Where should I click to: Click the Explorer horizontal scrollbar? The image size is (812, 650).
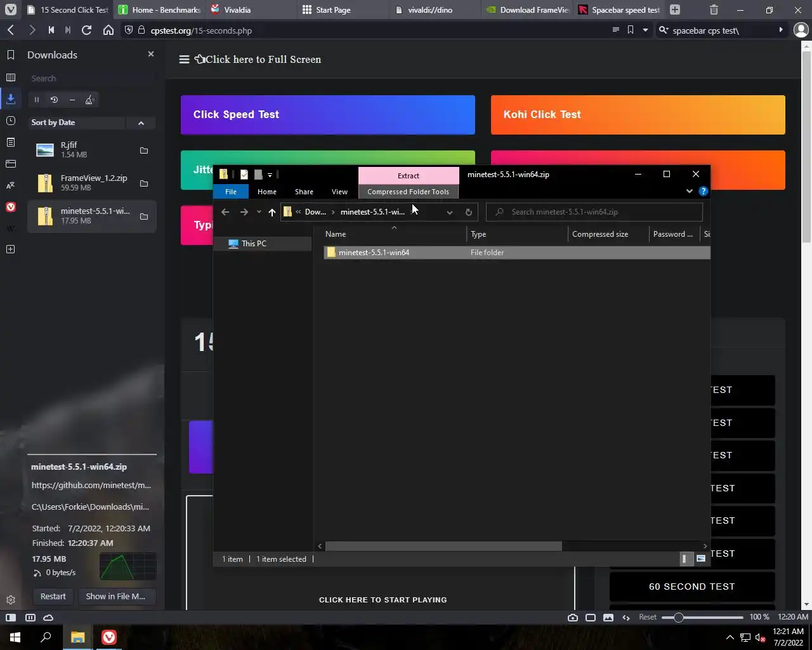[443, 546]
